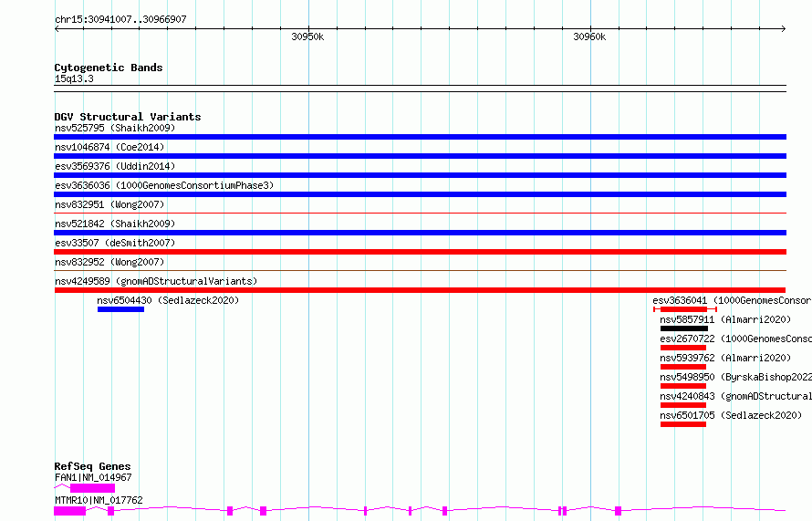Open nsv5498950 (ByrskaBishop2022) label
Image resolution: width=812 pixels, height=521 pixels.
point(735,377)
